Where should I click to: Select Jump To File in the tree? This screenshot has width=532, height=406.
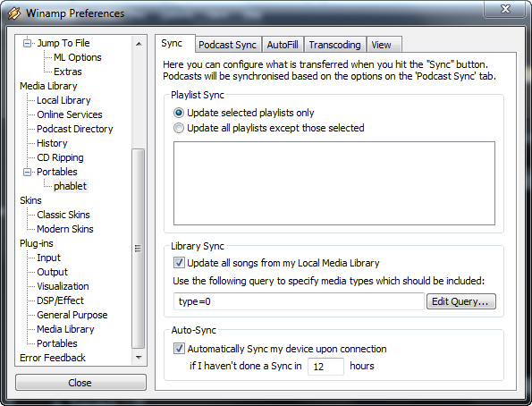click(63, 43)
